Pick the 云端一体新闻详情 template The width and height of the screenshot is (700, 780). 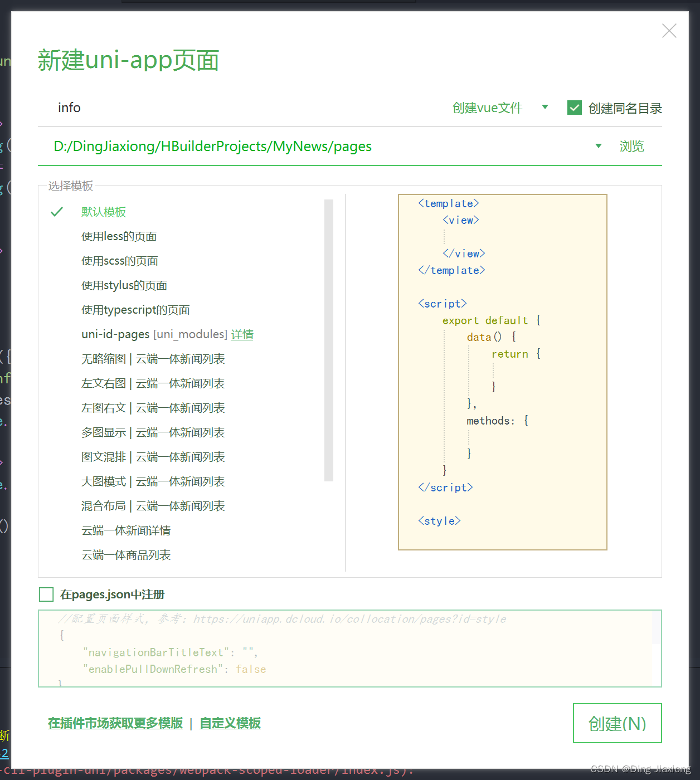[125, 530]
